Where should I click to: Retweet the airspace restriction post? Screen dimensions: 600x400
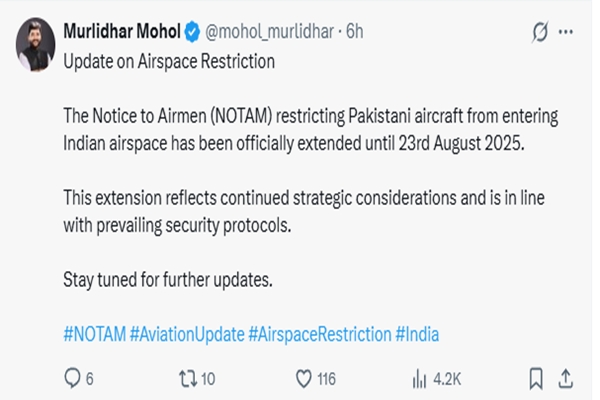(x=187, y=378)
